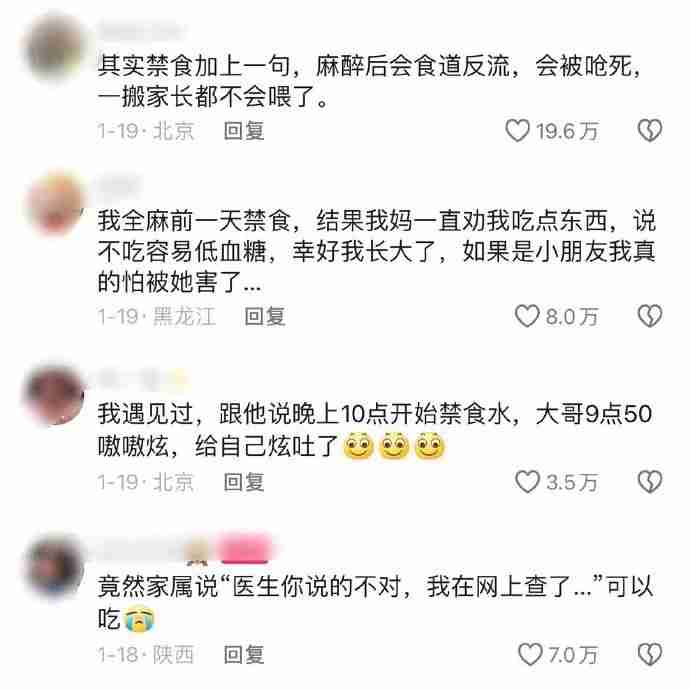Reply to the 陕西 comment
The height and width of the screenshot is (689, 690).
pyautogui.click(x=244, y=654)
